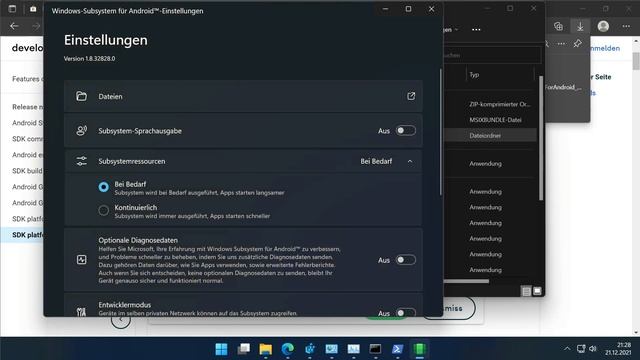Open Release notes sidebar item on web page
Viewport: 640px width, 360px height.
pos(27,107)
